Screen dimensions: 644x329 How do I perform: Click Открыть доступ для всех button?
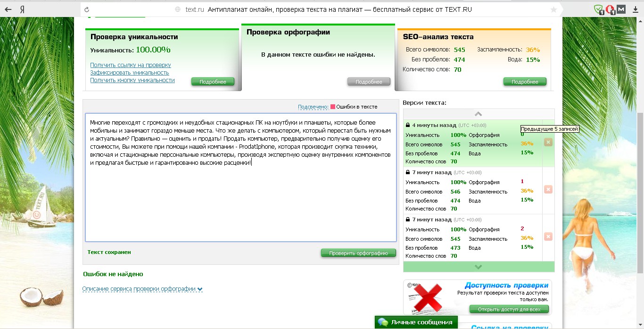509,309
